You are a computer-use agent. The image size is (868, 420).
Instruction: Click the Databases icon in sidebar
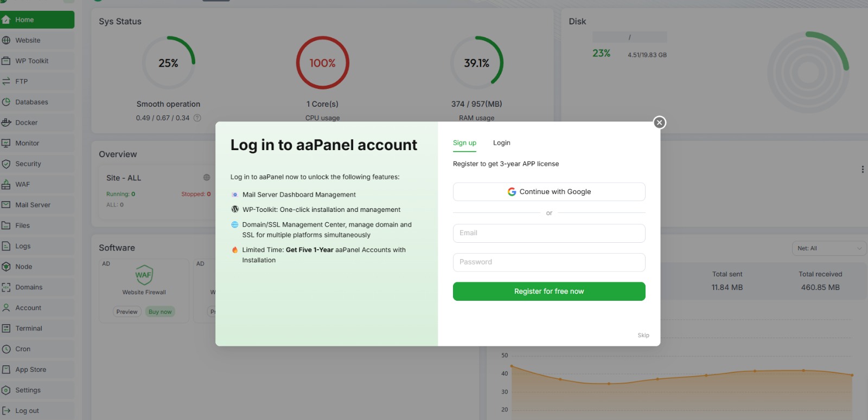point(7,102)
